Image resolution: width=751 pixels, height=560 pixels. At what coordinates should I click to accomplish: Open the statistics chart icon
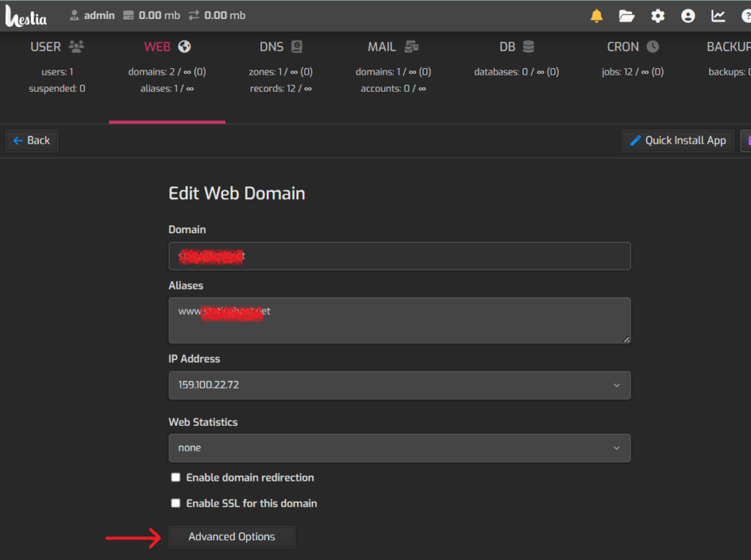tap(718, 16)
